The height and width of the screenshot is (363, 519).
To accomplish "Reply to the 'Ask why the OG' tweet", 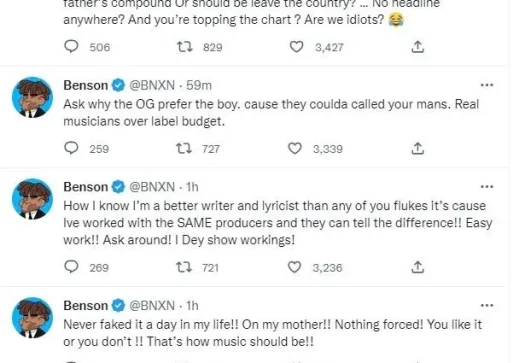I will point(71,148).
